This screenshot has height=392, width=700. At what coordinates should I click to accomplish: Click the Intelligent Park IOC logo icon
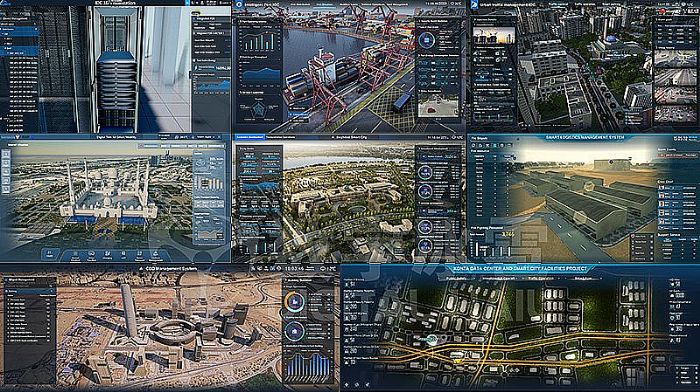click(x=239, y=5)
